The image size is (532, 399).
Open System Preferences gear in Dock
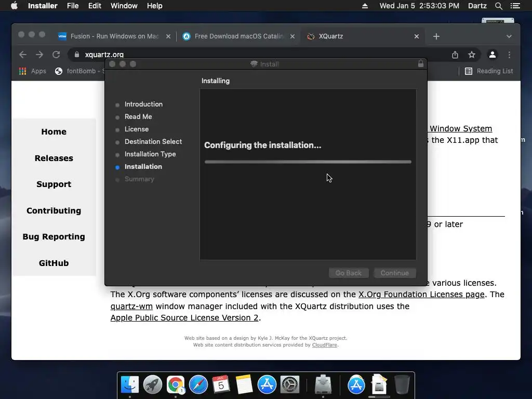(289, 384)
